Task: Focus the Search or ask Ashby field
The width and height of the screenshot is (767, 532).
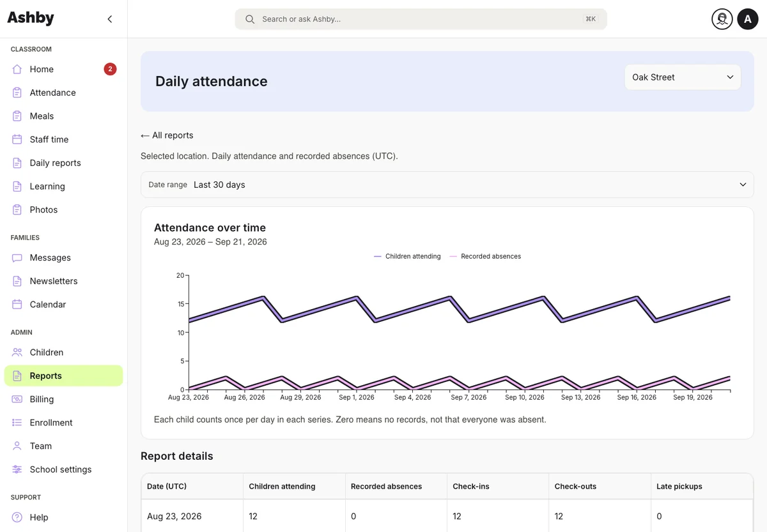Action: [x=421, y=19]
